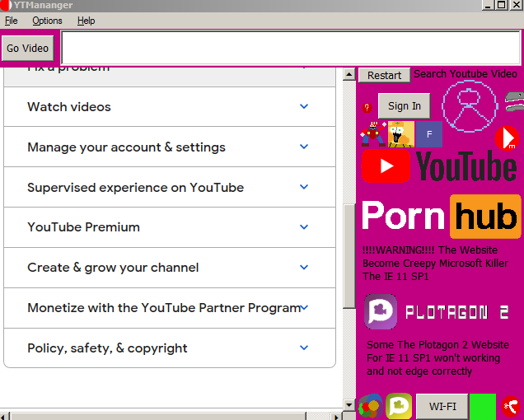The image size is (524, 420).
Task: Click the WI-FI button
Action: (x=442, y=406)
